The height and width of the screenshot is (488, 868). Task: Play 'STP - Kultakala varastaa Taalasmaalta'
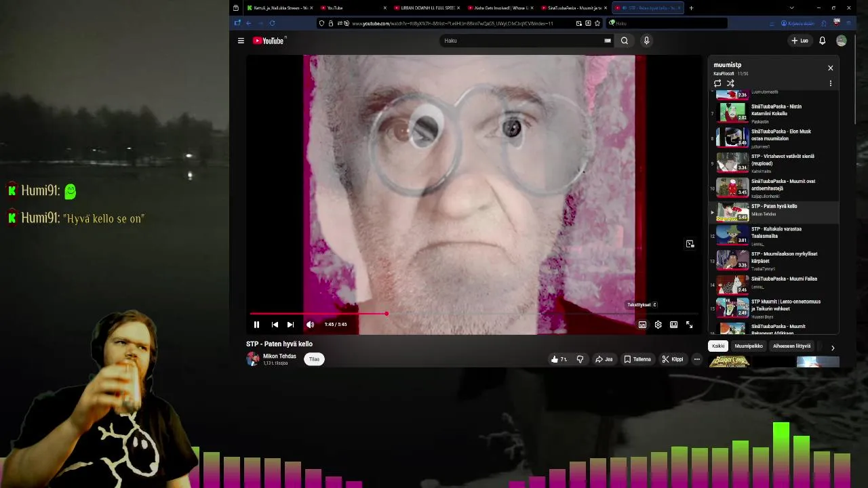774,235
